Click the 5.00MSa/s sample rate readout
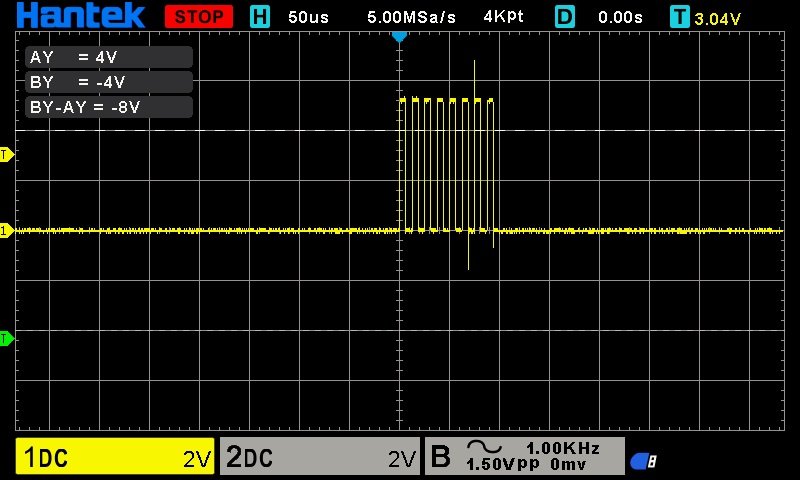 [x=411, y=17]
